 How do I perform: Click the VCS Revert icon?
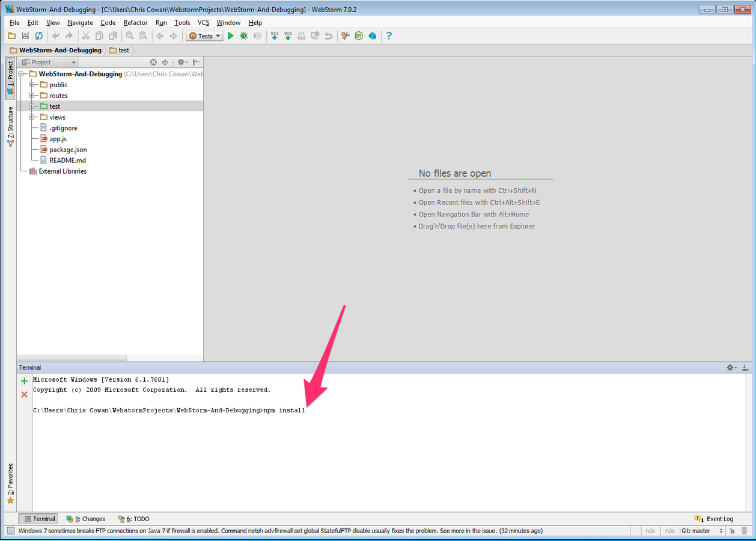click(x=328, y=36)
